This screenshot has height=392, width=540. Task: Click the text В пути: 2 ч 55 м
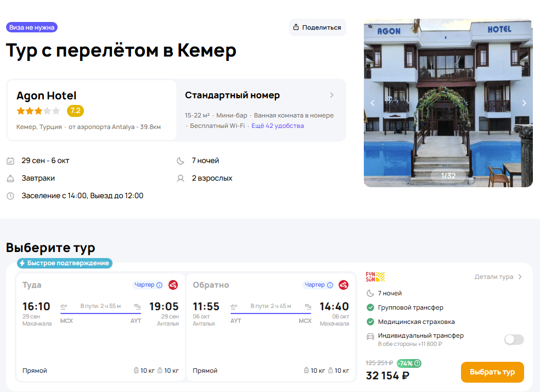click(100, 306)
